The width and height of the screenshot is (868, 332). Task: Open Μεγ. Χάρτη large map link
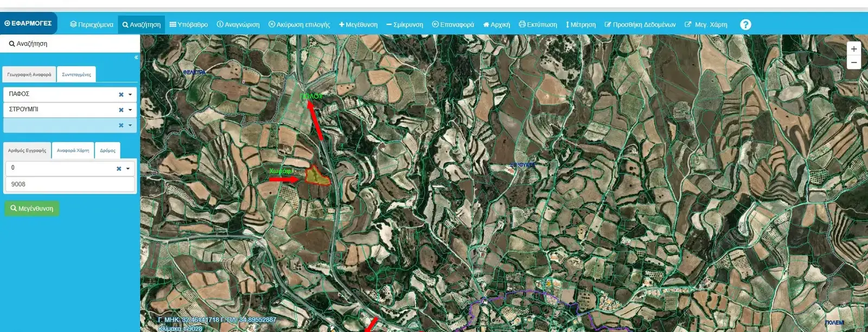point(706,24)
